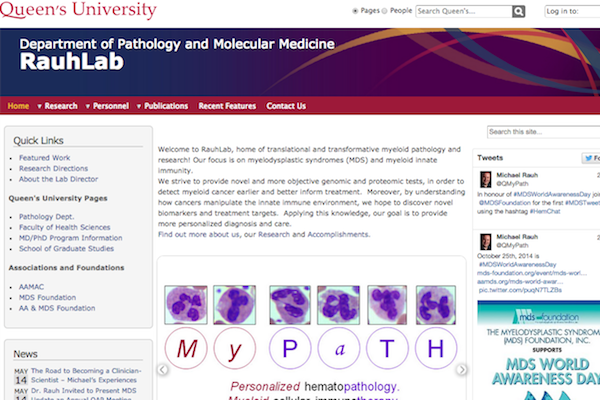
Task: Open the Recent Features menu item
Action: [227, 106]
